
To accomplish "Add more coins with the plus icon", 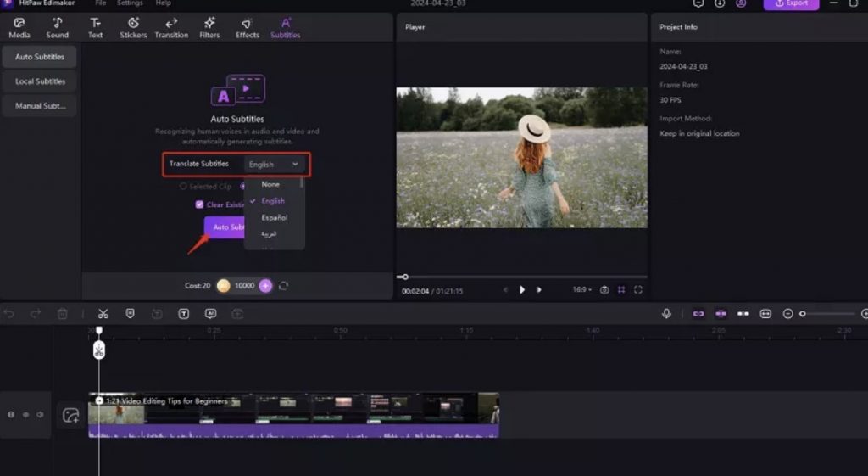I will pyautogui.click(x=265, y=286).
